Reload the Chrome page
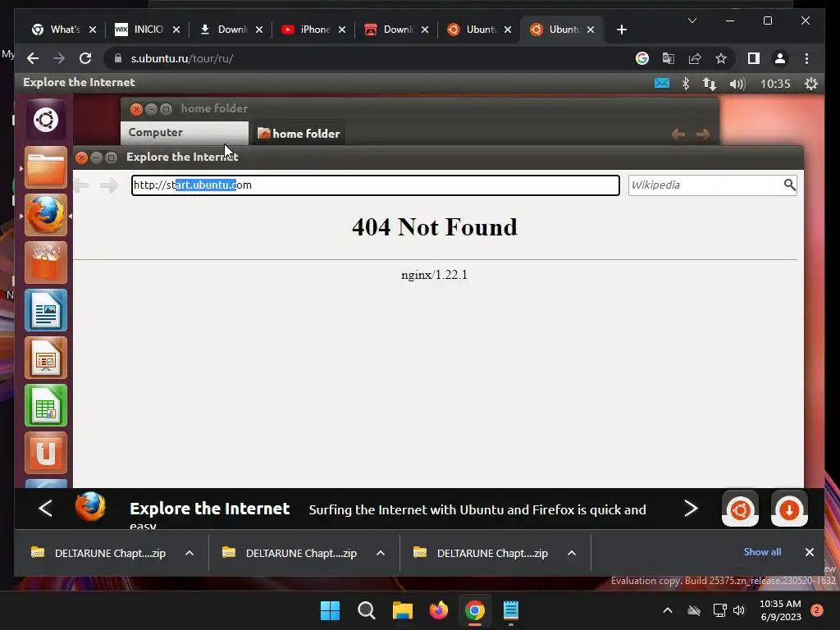Viewport: 840px width, 630px height. point(85,58)
